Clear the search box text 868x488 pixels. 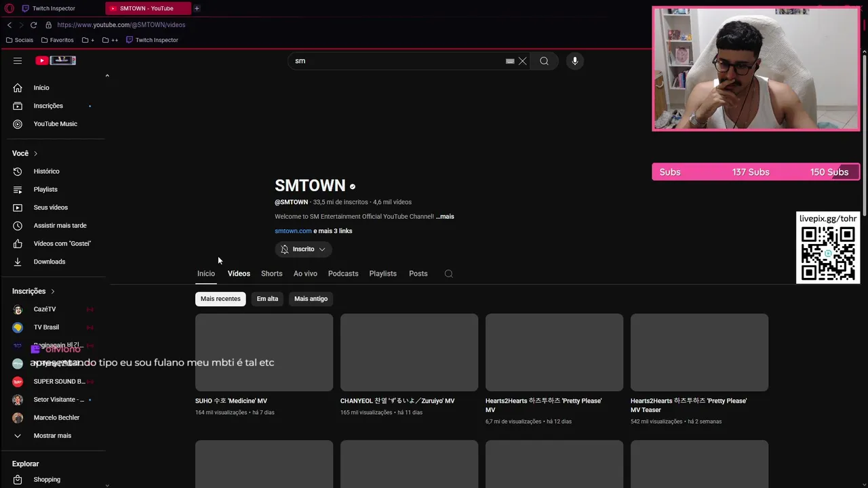coord(522,61)
